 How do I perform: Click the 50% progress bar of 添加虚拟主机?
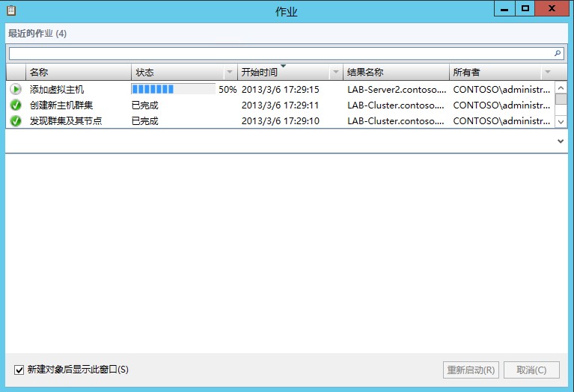tap(173, 89)
